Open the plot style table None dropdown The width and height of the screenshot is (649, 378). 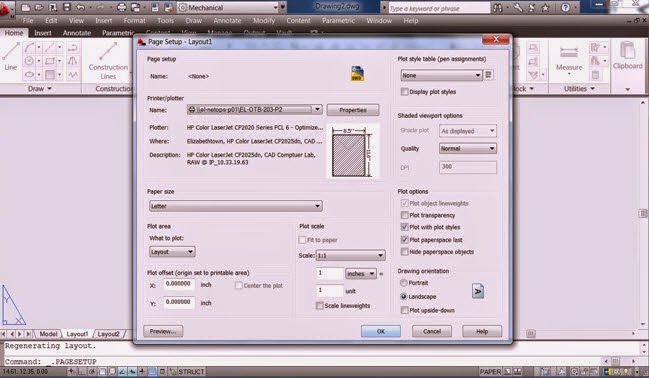coord(441,75)
